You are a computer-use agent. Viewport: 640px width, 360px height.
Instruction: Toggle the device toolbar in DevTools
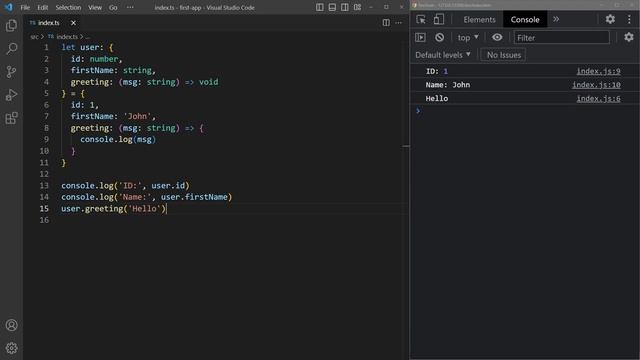[439, 19]
